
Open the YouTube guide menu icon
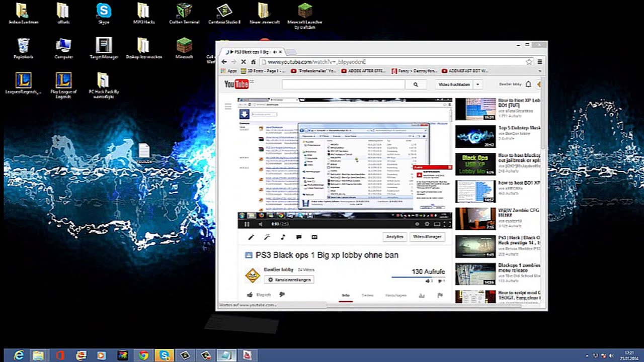[x=228, y=106]
